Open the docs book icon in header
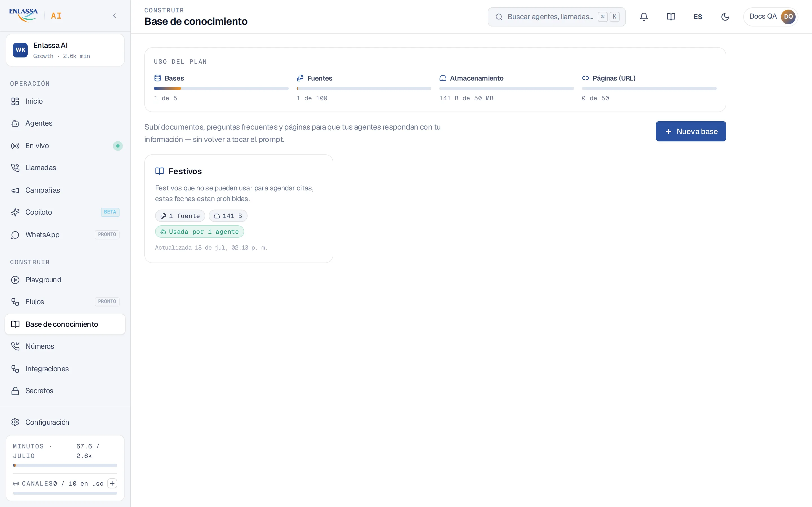This screenshot has height=507, width=812. coord(671,17)
